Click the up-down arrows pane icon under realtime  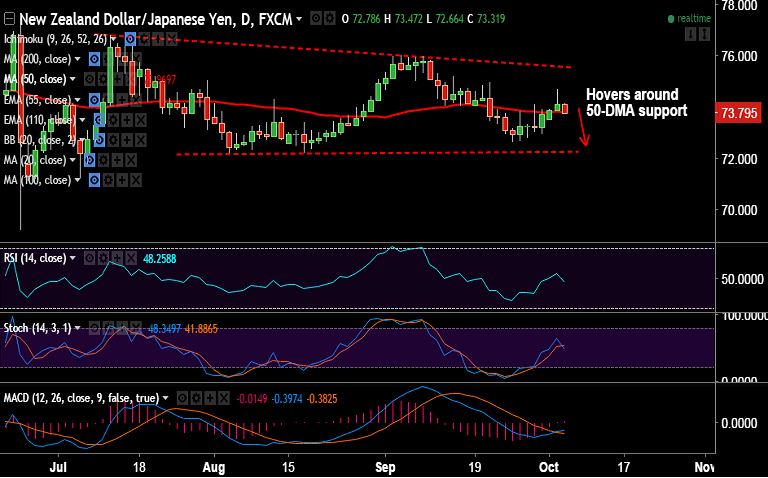coord(704,34)
